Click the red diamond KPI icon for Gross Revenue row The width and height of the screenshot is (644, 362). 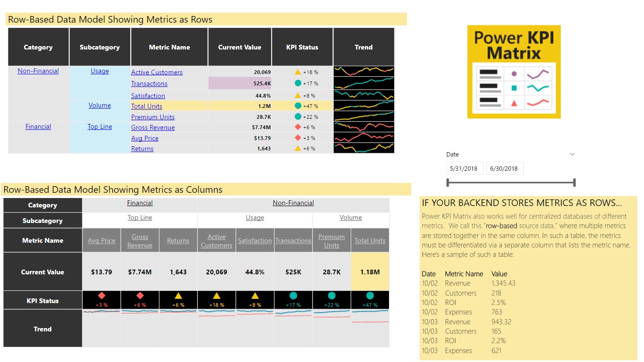[x=297, y=127]
